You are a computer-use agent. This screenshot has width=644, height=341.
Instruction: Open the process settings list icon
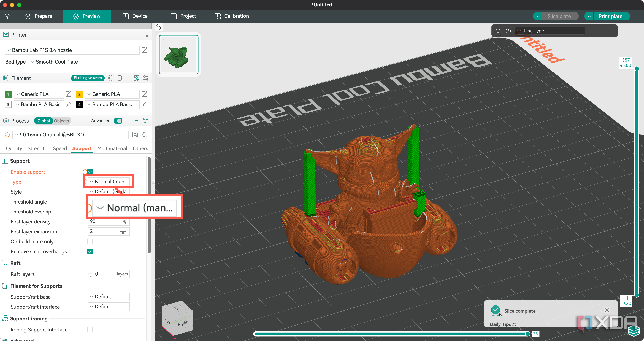coord(137,121)
